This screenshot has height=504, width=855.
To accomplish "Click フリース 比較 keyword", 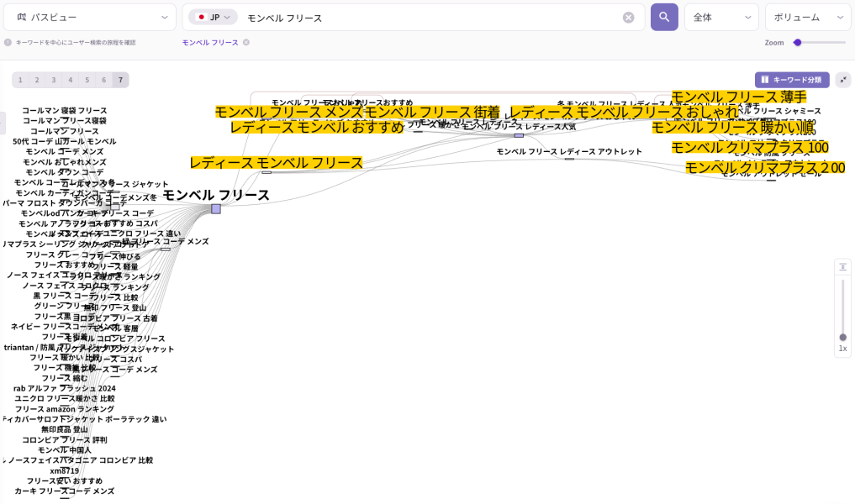I will tap(114, 297).
